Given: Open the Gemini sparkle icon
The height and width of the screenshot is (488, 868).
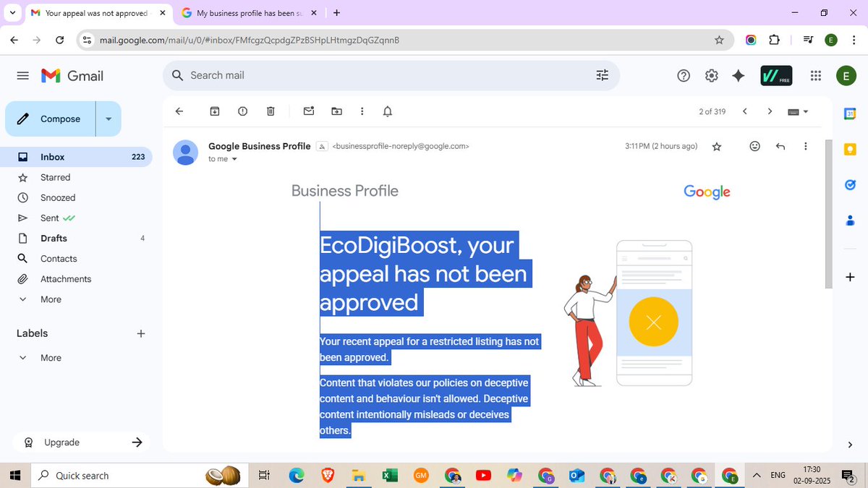Looking at the screenshot, I should (x=739, y=76).
